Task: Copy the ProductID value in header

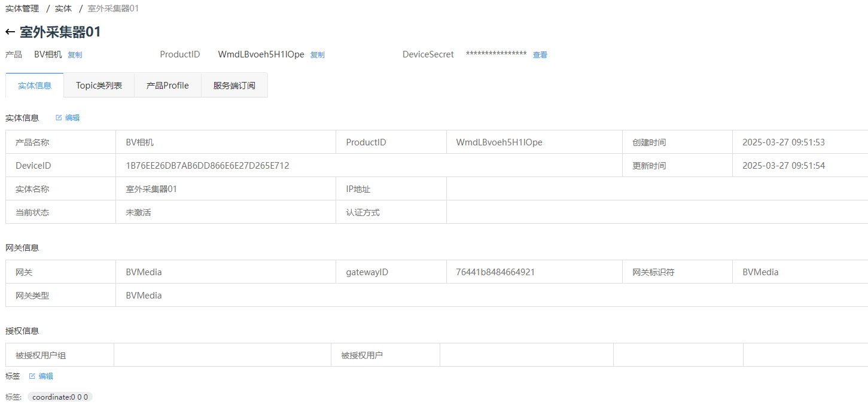Action: [x=317, y=55]
